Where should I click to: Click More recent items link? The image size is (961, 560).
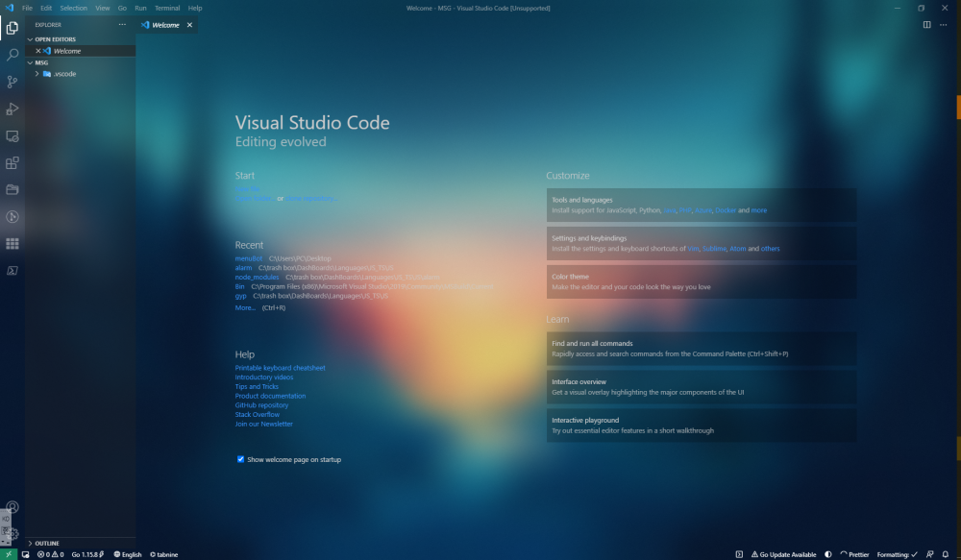245,307
